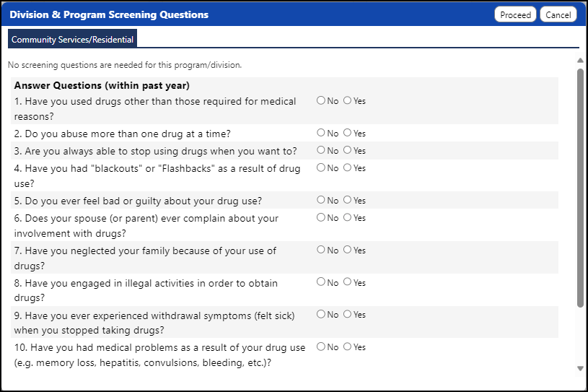This screenshot has width=588, height=392.
Task: Select No for question 1 drug use
Action: [x=320, y=100]
